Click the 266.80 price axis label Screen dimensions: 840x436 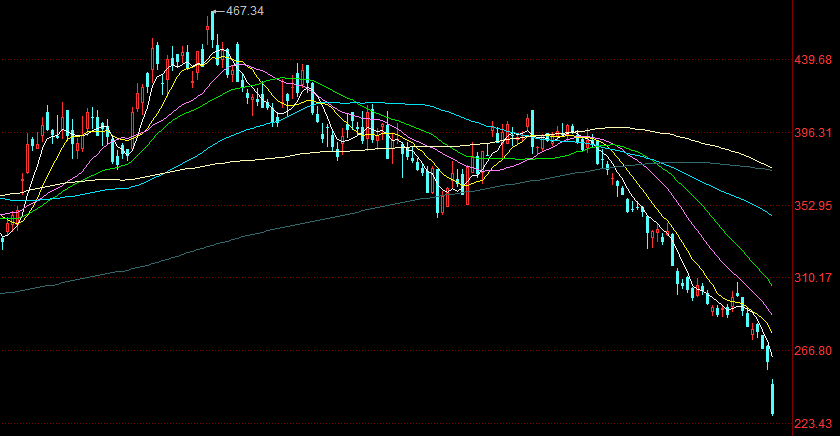coord(813,351)
